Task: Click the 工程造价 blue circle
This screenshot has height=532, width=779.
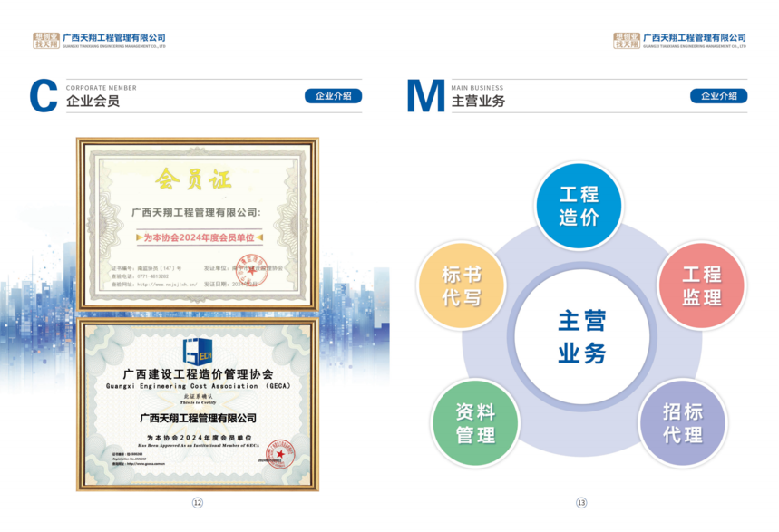Action: [x=579, y=206]
